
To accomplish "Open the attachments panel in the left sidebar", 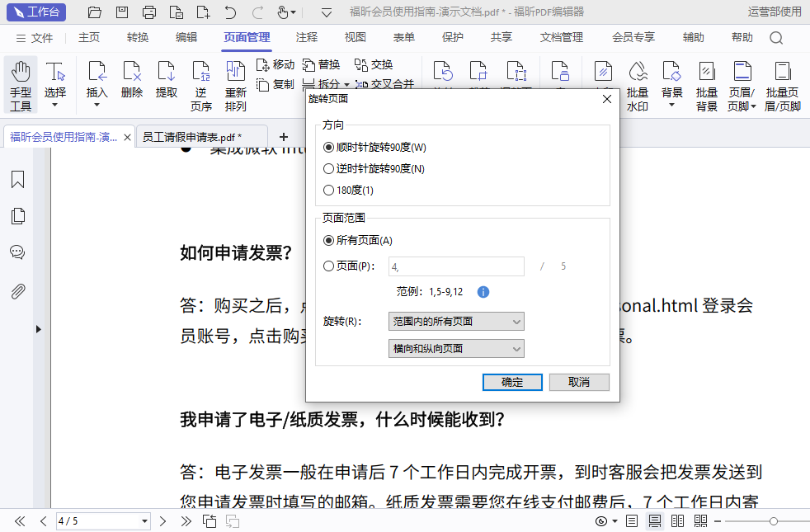I will 17,290.
